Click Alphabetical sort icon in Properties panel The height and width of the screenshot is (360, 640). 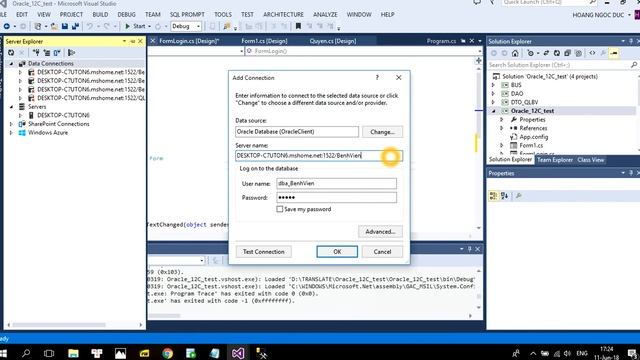coord(504,196)
